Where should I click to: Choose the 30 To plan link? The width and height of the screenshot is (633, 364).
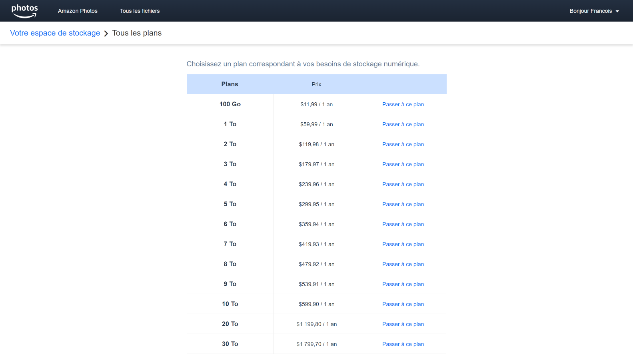tap(403, 344)
